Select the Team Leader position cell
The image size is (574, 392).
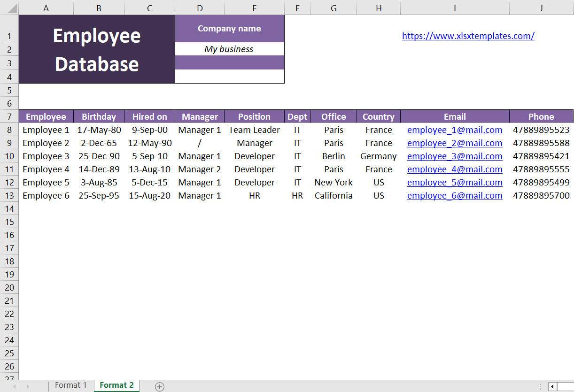[254, 130]
